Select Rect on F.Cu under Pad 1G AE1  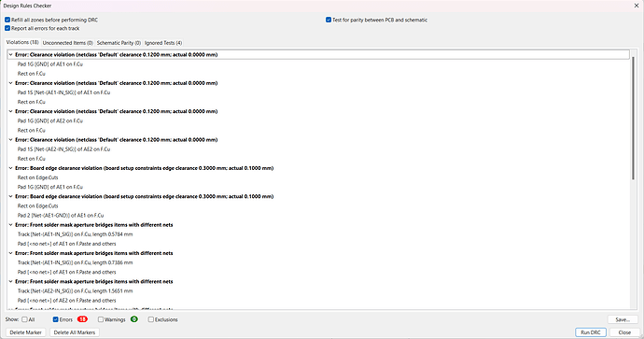31,74
